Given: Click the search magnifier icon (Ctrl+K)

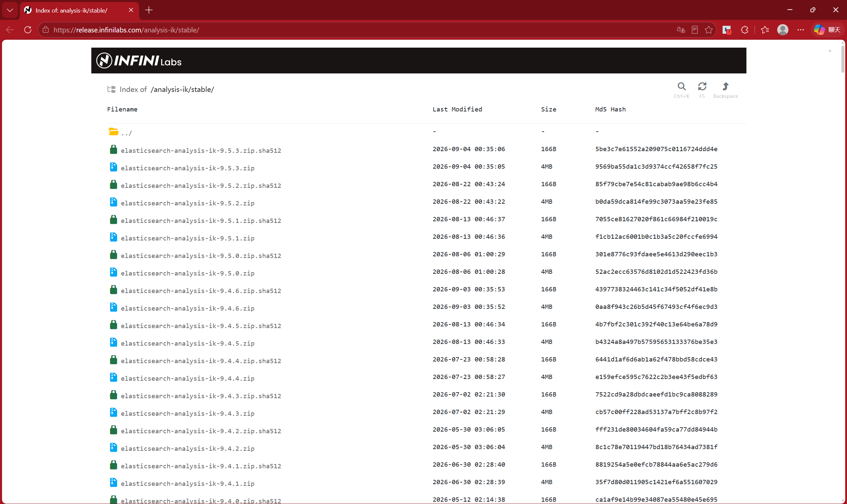Looking at the screenshot, I should pyautogui.click(x=681, y=86).
